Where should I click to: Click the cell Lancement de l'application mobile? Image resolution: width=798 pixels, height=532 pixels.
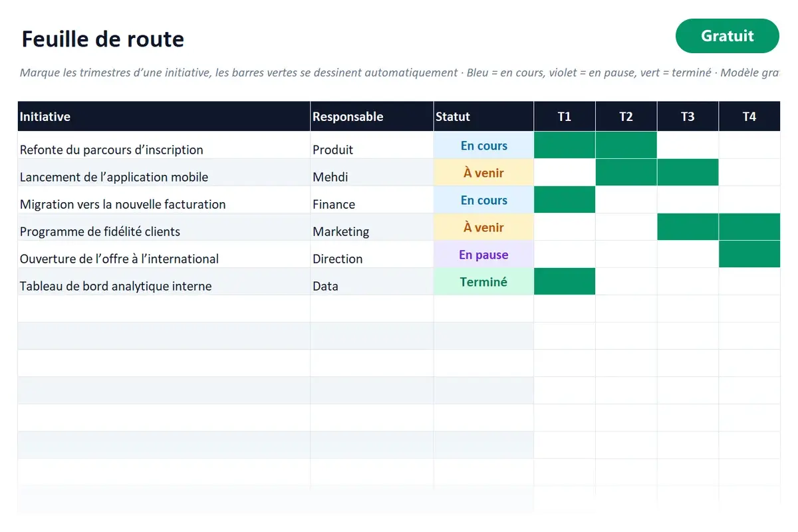click(164, 172)
